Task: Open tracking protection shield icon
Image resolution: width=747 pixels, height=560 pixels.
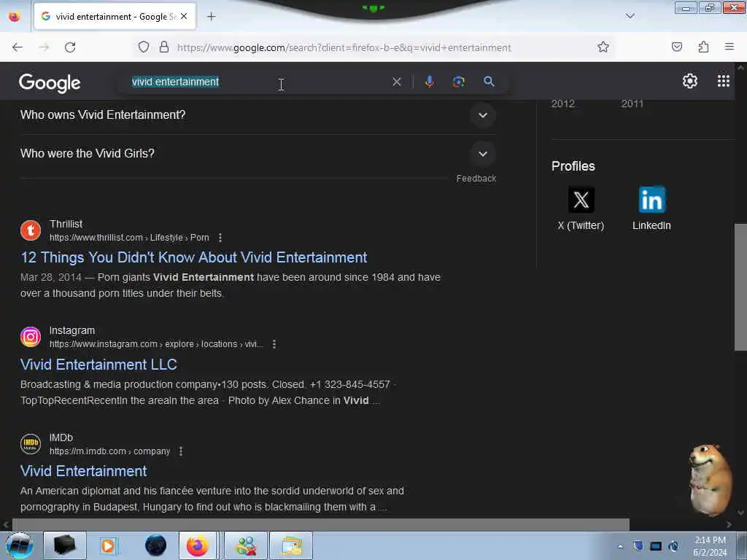Action: 144,47
